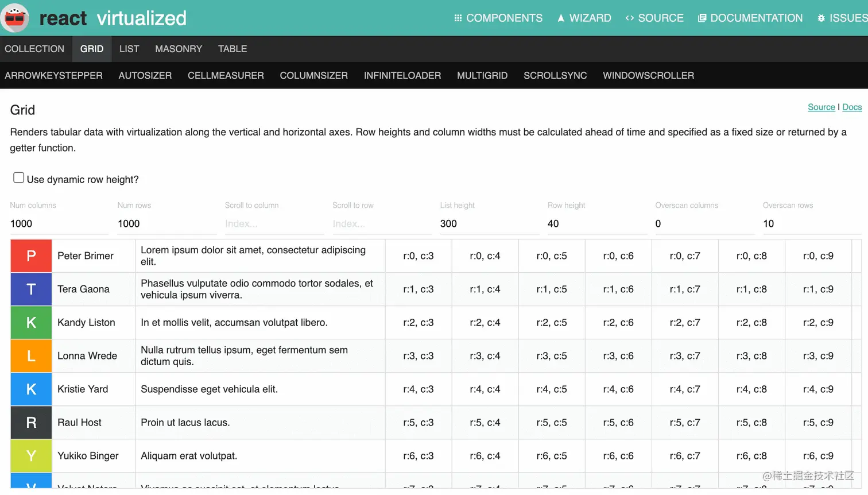Viewport: 868px width, 495px height.
Task: Click the Suspendisse eget vehicula elit cell
Action: pyautogui.click(x=260, y=389)
